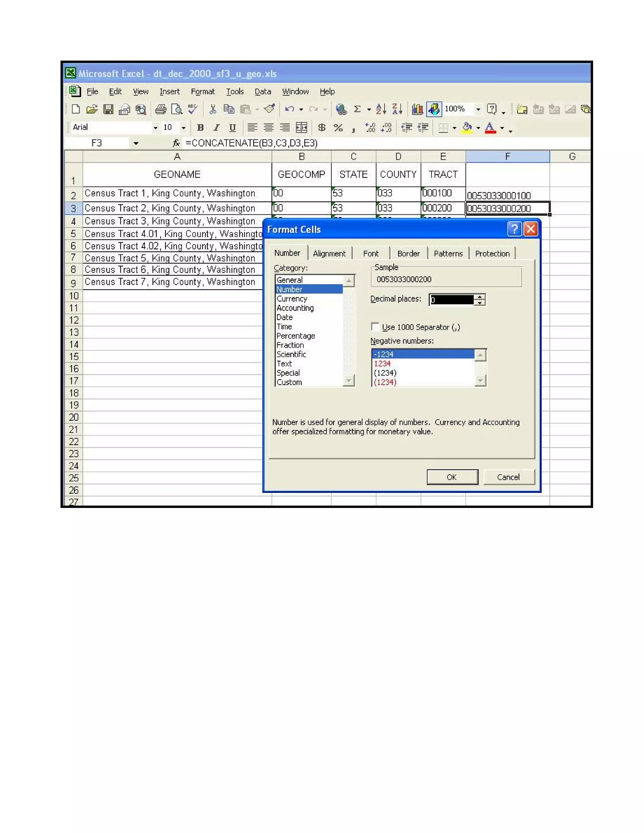Apply Currency style dollar icon

coord(322,128)
